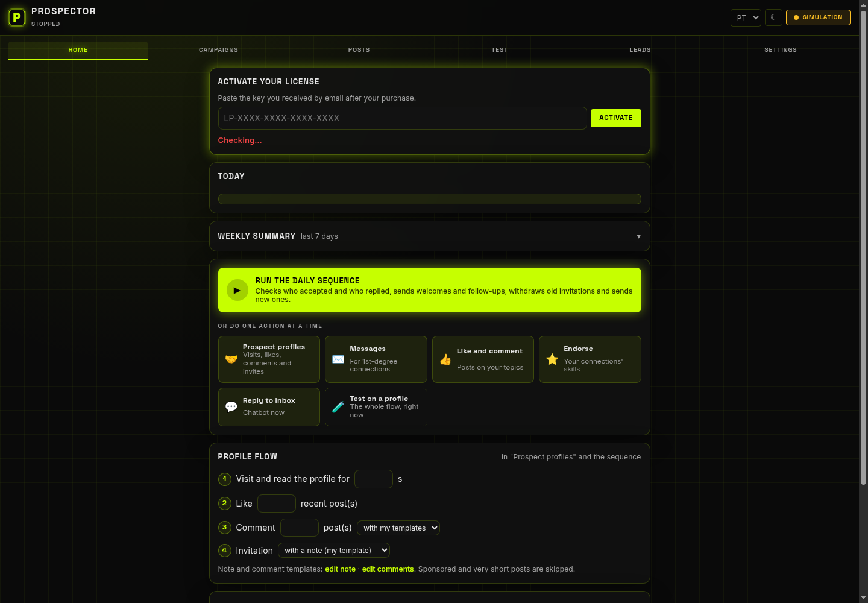Open the PT language dropdown

[x=746, y=17]
